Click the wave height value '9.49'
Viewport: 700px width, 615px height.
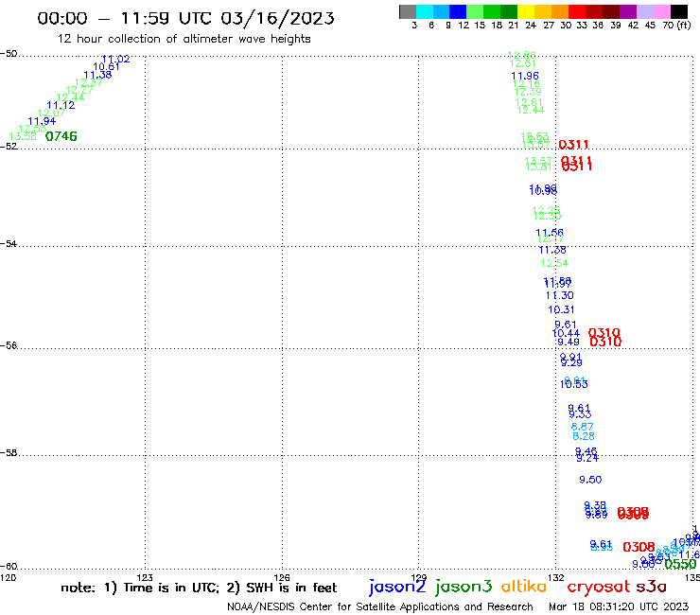click(569, 343)
